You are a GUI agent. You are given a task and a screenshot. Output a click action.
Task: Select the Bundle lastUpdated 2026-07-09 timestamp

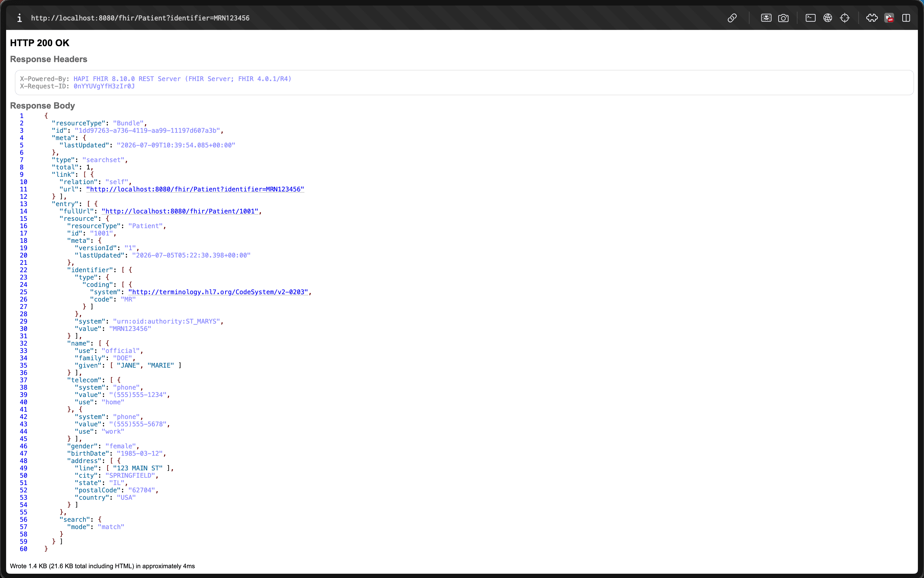coord(176,145)
